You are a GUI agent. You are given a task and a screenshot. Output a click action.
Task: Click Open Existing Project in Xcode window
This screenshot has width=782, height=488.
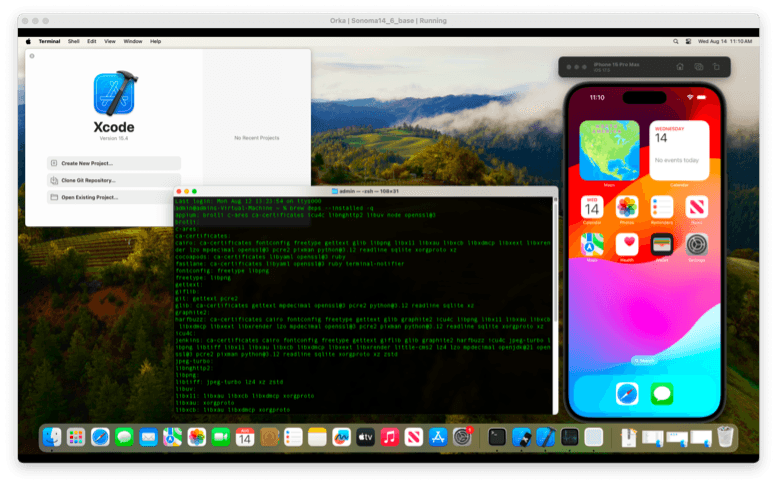(114, 197)
